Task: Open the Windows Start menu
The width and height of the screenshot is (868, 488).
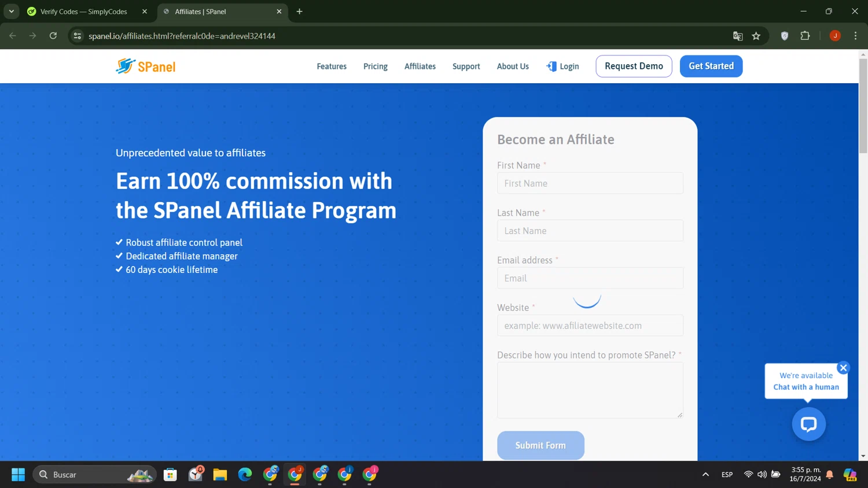Action: pos(18,475)
